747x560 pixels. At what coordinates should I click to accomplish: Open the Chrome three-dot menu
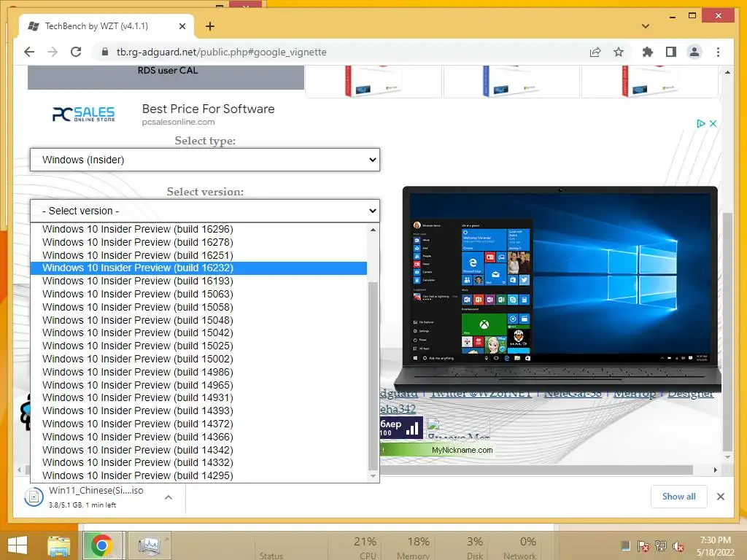[x=718, y=52]
